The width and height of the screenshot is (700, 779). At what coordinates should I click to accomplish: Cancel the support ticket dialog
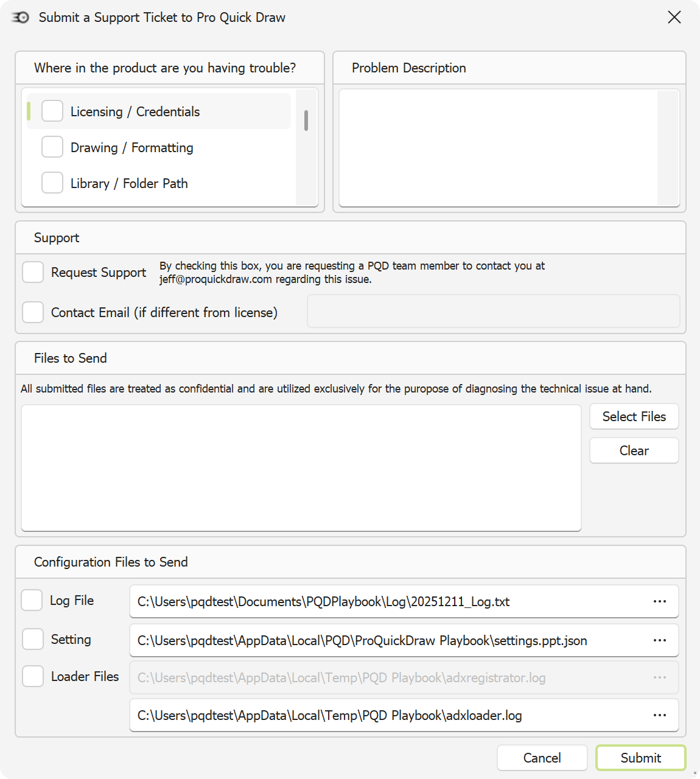[x=541, y=758]
